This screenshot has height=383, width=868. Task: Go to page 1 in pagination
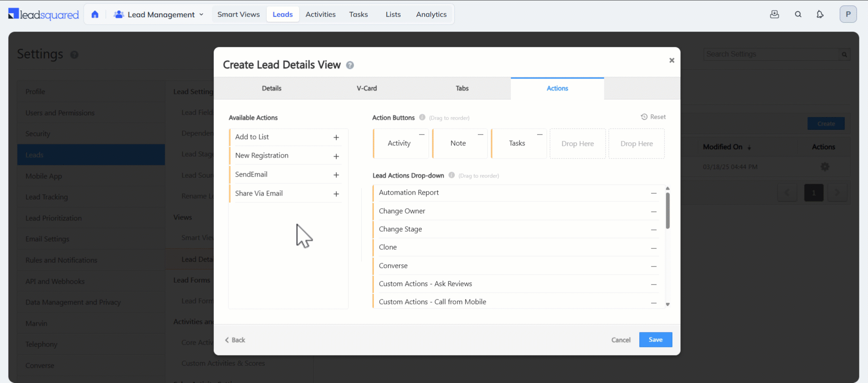(814, 193)
